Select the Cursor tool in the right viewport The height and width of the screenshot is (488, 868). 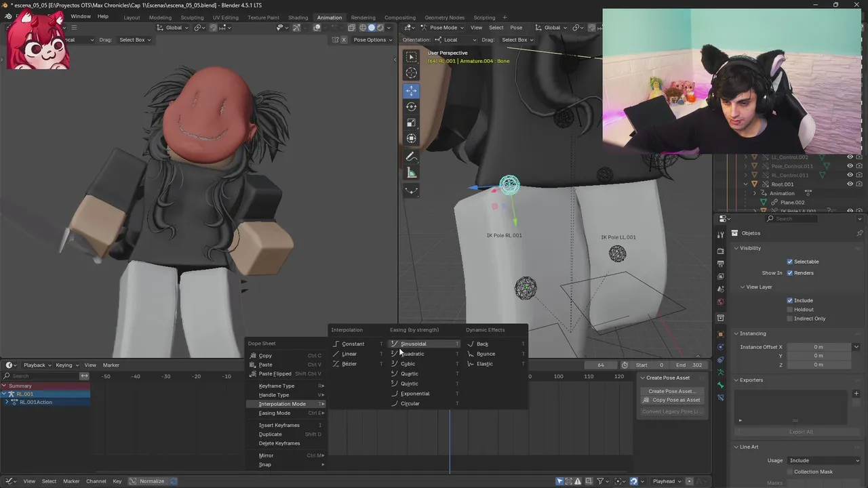[x=411, y=73]
